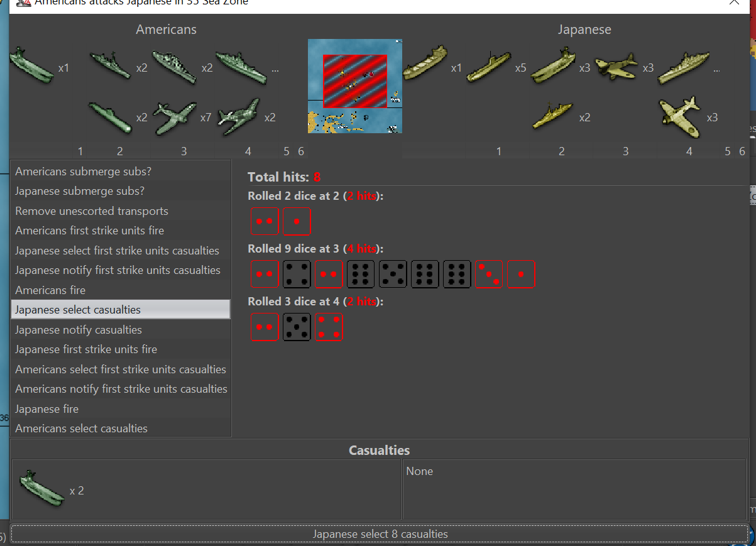
Task: Select the 'Remove unescorted transports' step
Action: (92, 211)
